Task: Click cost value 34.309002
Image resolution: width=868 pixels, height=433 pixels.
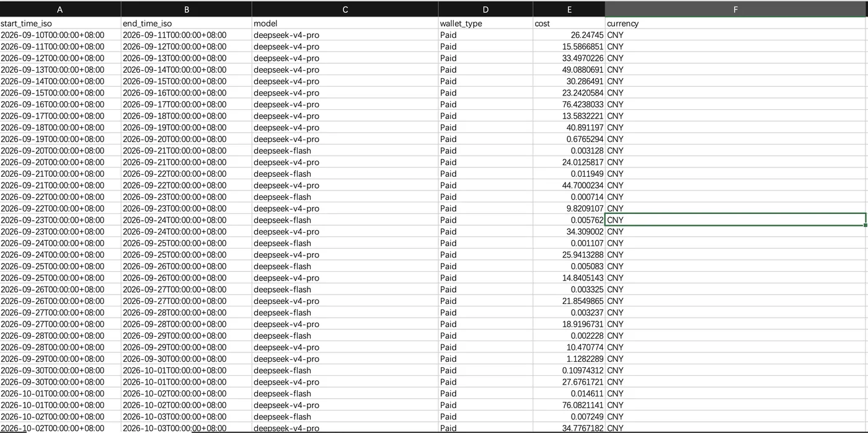Action: click(569, 232)
